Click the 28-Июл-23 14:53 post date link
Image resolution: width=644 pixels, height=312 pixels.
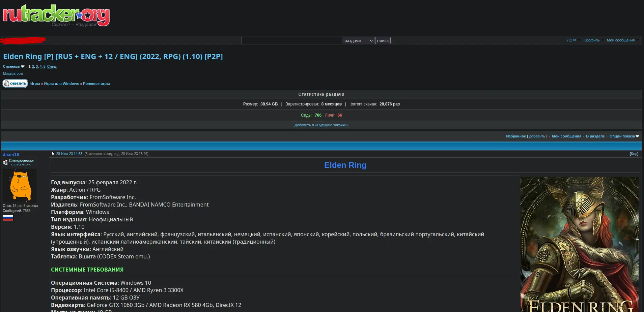tap(69, 154)
